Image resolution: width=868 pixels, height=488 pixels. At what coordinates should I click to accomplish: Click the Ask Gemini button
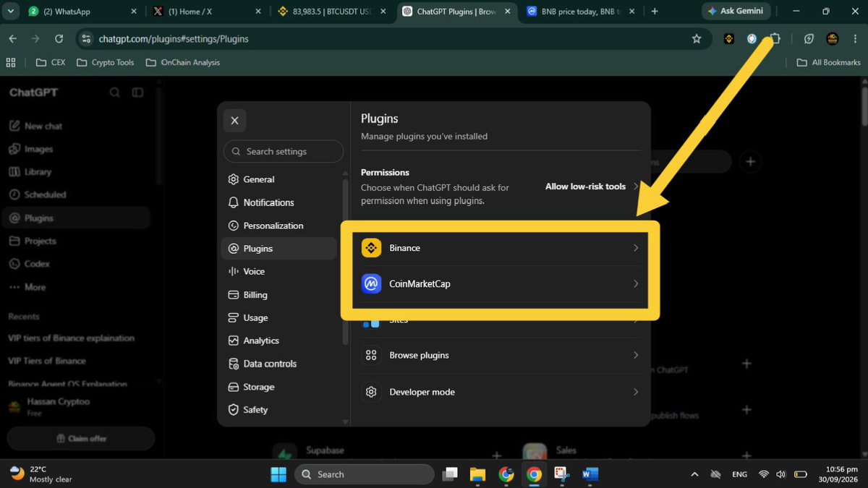click(736, 12)
